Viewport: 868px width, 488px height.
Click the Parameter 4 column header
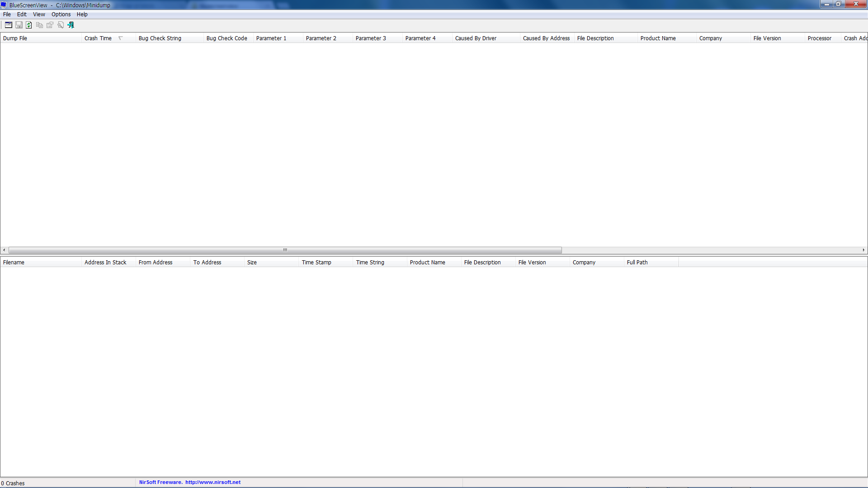(x=427, y=38)
